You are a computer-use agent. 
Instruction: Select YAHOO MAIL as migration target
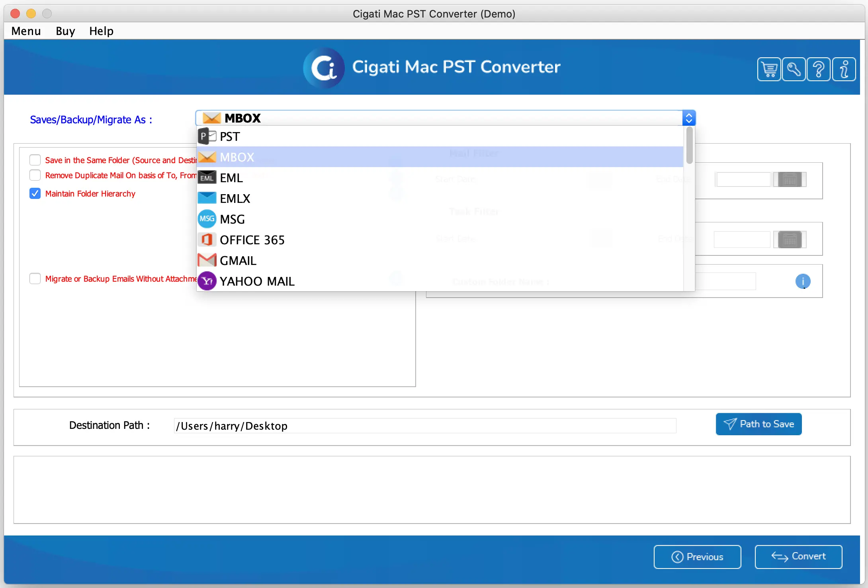(x=440, y=281)
